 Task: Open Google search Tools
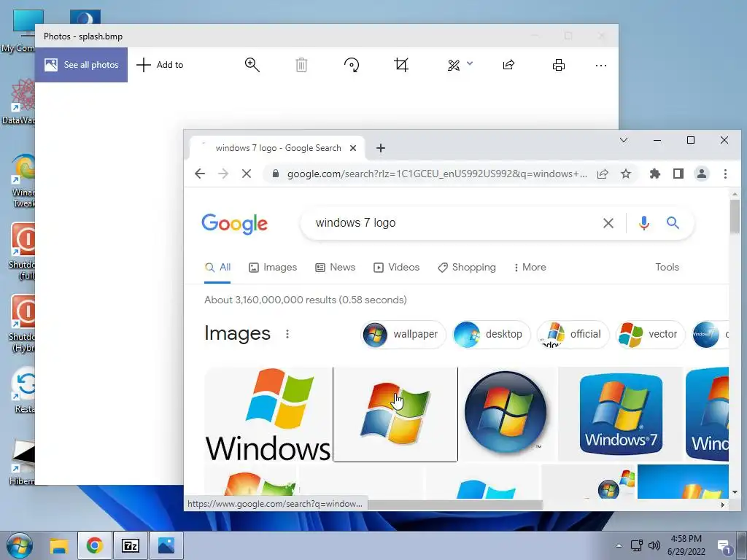coord(667,267)
